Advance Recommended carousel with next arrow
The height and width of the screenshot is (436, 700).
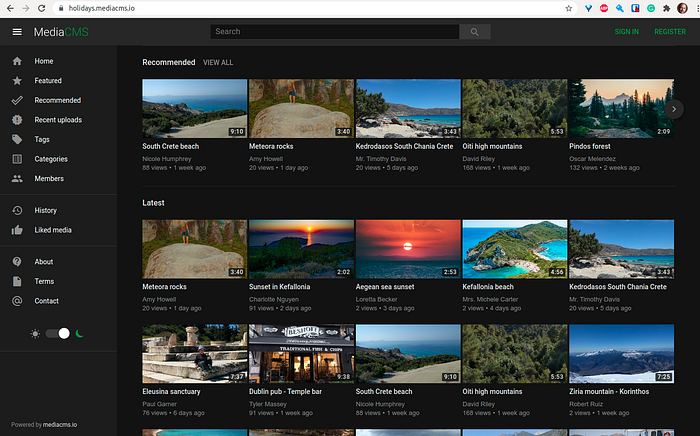point(674,109)
